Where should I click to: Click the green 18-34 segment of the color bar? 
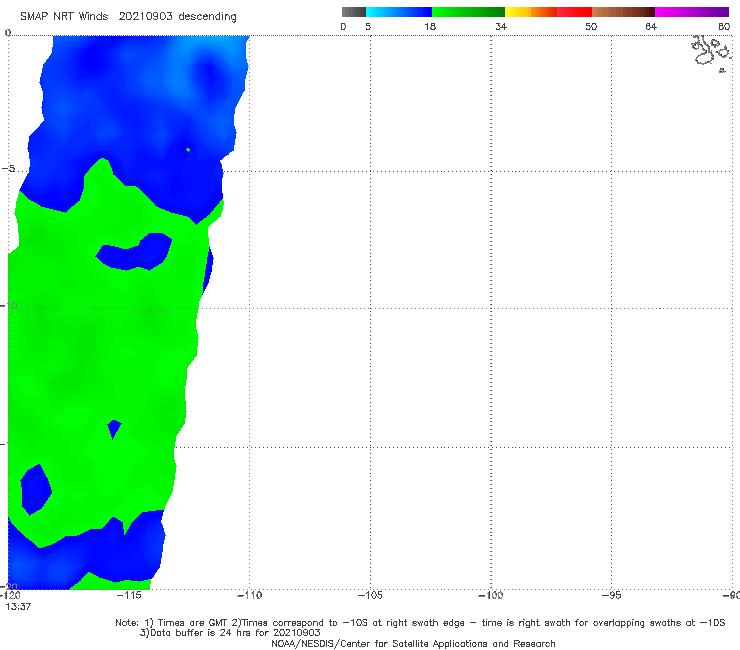click(x=468, y=12)
